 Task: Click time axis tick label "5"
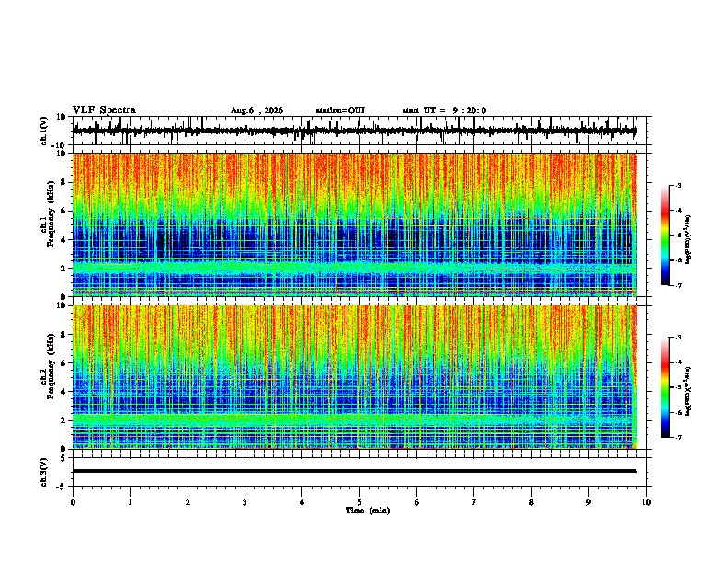tap(359, 502)
